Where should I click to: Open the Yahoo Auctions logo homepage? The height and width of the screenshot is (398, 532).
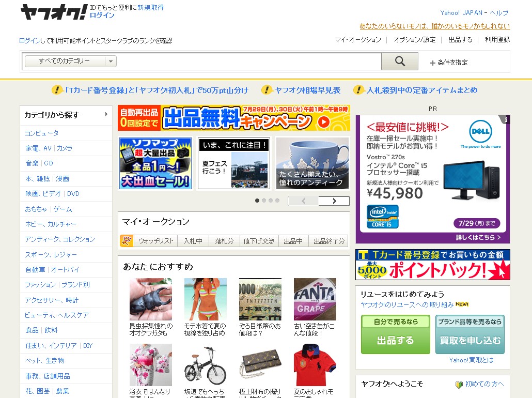(x=54, y=12)
